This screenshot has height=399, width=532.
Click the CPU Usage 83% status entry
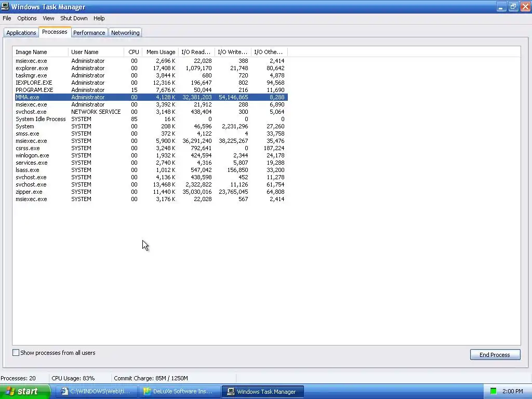[x=73, y=378]
